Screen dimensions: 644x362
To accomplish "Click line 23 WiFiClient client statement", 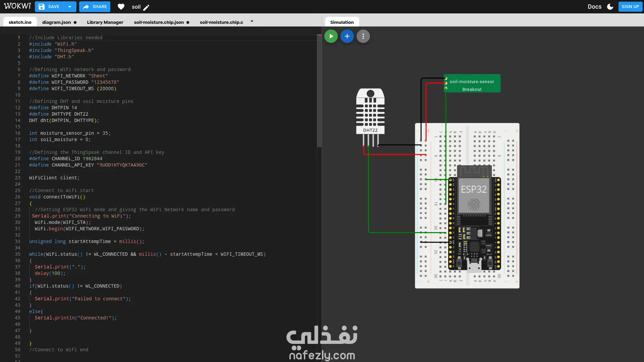I will [x=54, y=178].
